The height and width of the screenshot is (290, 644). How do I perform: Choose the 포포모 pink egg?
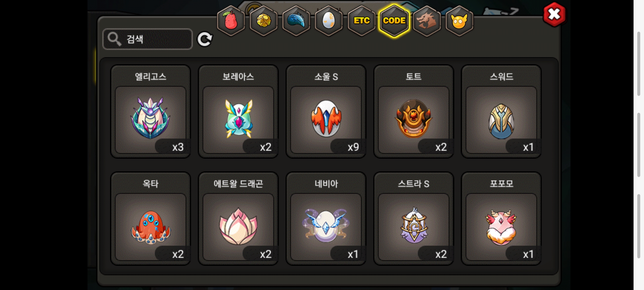(x=501, y=219)
